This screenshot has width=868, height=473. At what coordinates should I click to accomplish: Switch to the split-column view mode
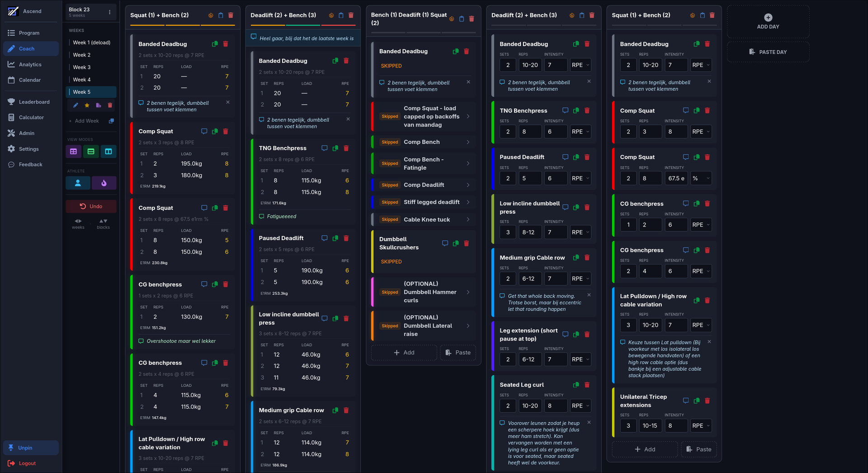[x=108, y=151]
